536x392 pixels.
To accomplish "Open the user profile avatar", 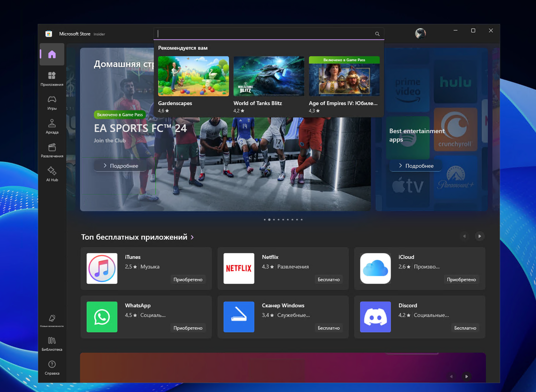I will click(x=420, y=34).
